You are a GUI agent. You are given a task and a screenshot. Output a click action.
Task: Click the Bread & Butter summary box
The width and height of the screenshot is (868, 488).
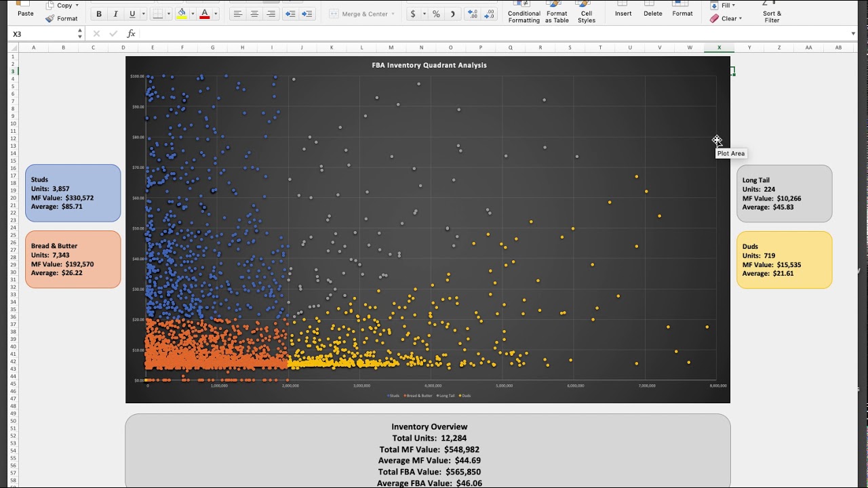pyautogui.click(x=73, y=260)
